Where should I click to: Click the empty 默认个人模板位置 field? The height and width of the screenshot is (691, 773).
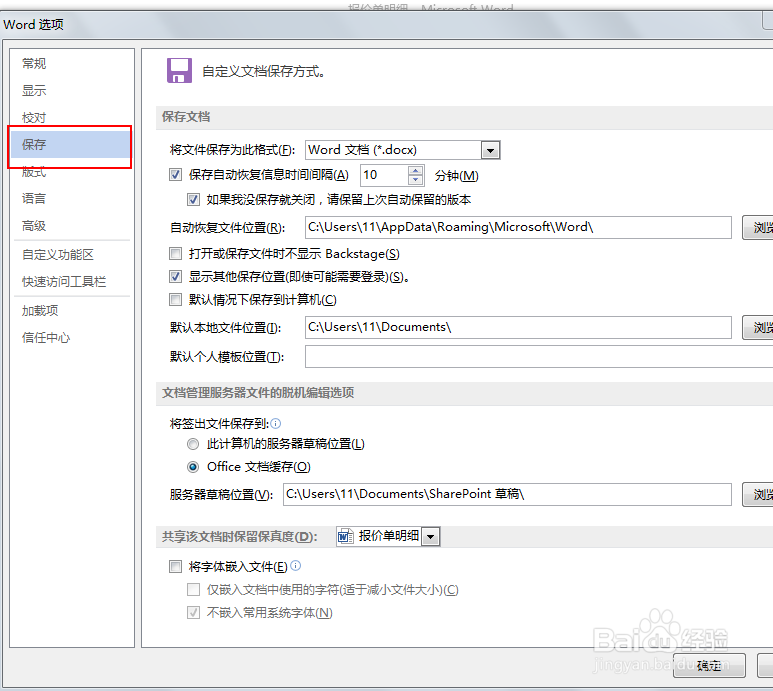pyautogui.click(x=539, y=356)
